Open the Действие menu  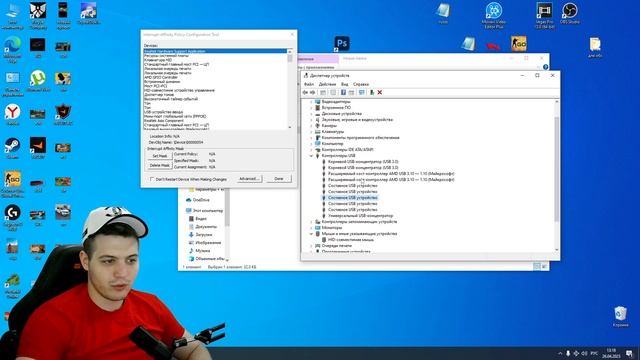[327, 84]
